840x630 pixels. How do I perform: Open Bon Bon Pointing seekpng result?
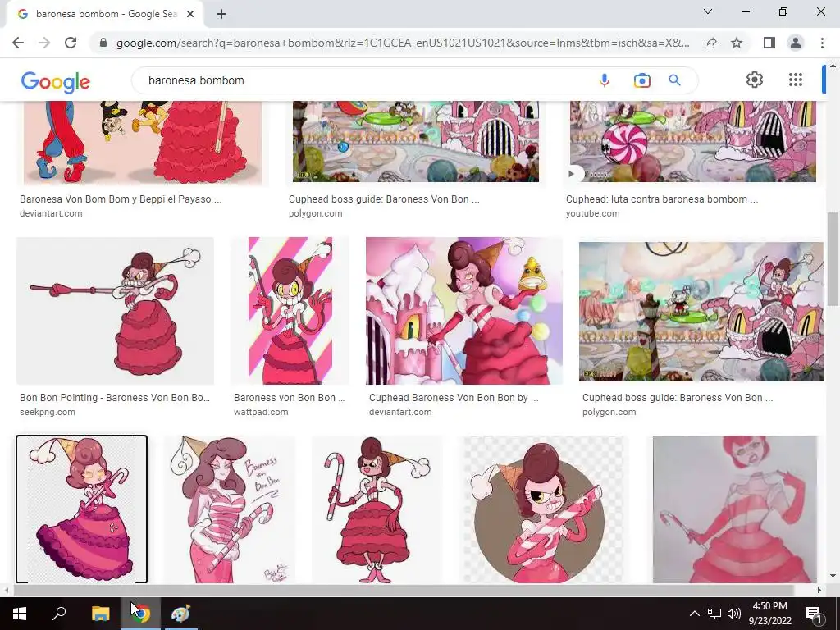[x=115, y=398]
